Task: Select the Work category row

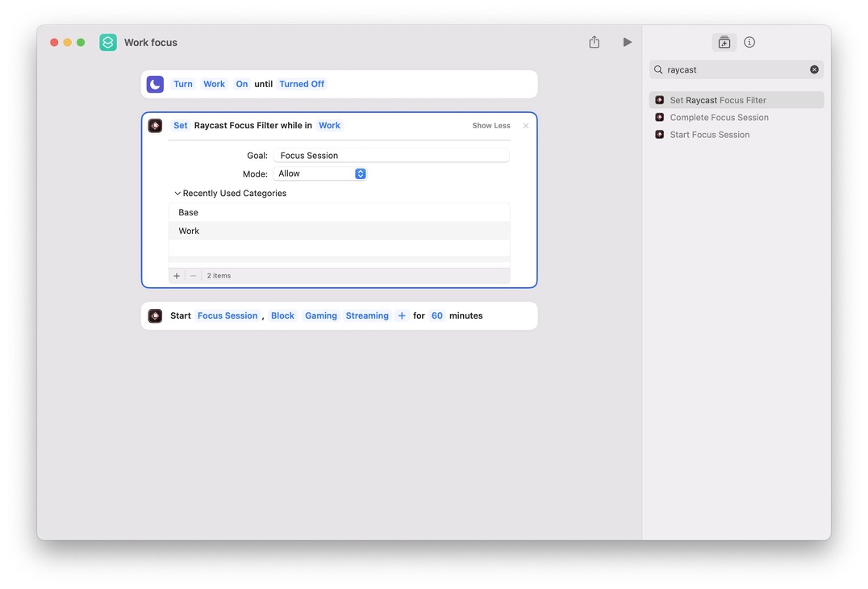Action: (x=188, y=231)
